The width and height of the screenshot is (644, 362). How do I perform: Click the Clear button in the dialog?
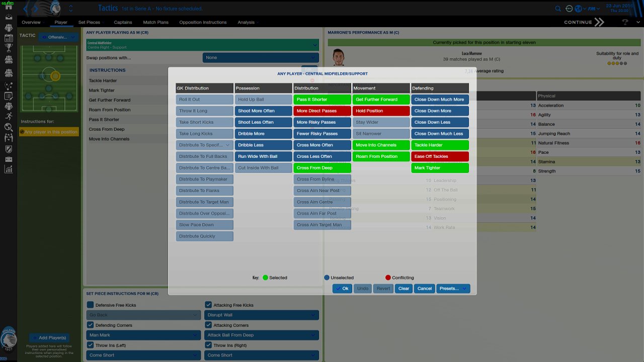point(404,289)
